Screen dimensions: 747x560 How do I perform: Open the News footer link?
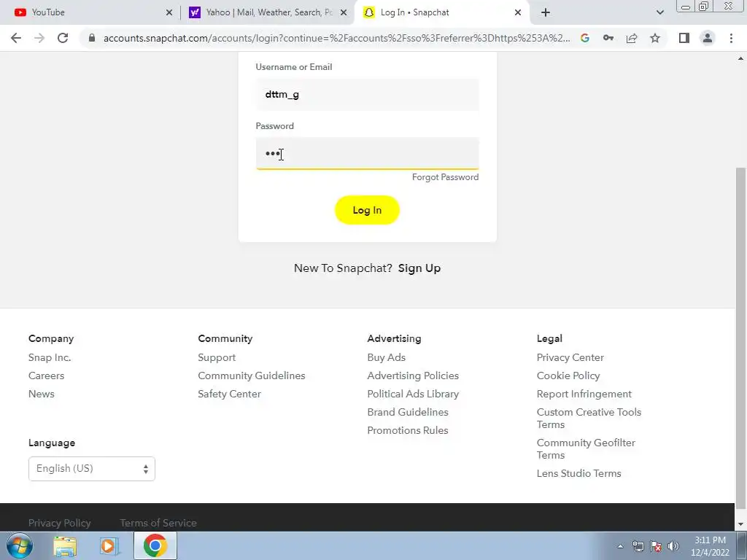(x=42, y=394)
